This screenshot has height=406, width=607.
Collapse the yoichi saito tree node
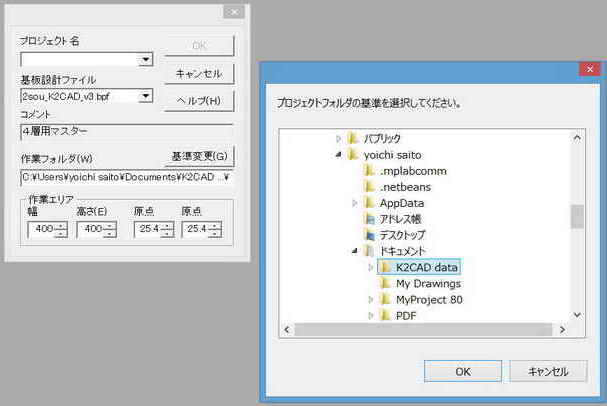[x=338, y=154]
